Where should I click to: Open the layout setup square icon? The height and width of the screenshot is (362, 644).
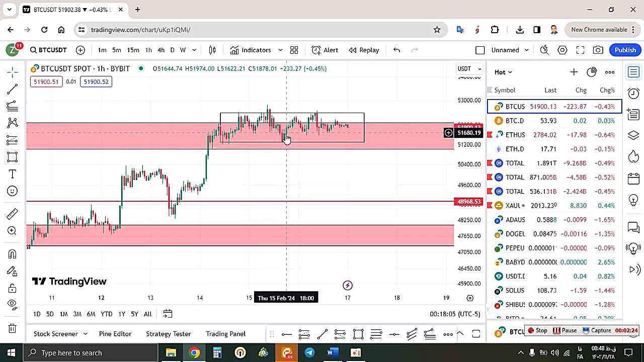coord(480,50)
